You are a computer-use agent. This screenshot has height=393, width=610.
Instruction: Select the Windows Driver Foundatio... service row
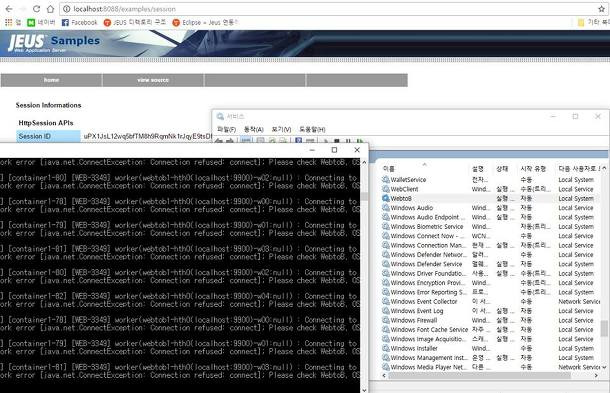[x=491, y=273]
